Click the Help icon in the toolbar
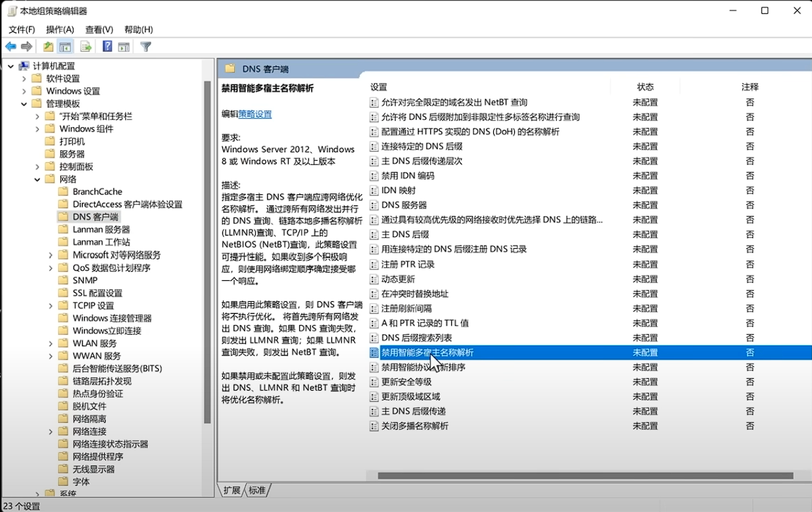The height and width of the screenshot is (512, 812). pyautogui.click(x=106, y=46)
